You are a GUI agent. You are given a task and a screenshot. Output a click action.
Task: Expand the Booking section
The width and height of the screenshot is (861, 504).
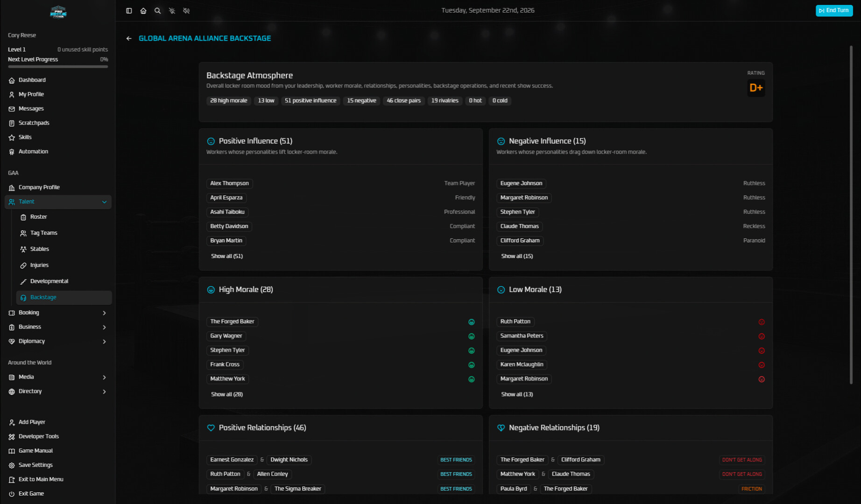pyautogui.click(x=58, y=313)
